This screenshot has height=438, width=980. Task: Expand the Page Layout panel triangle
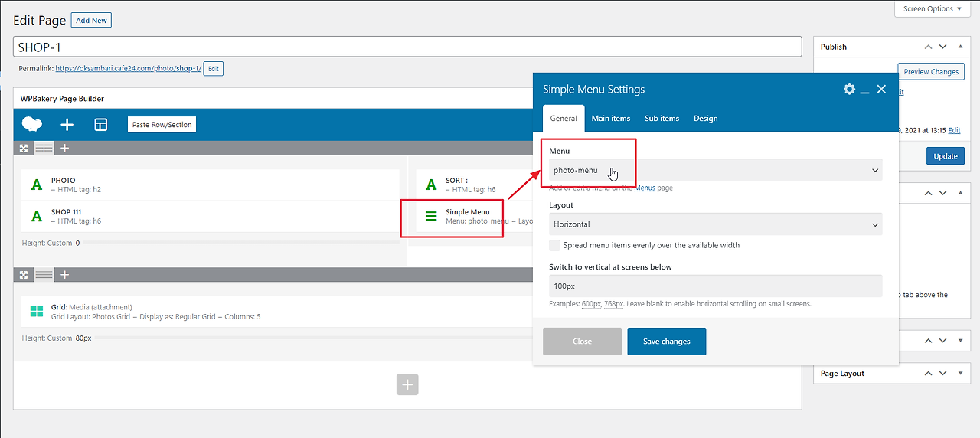pos(961,374)
